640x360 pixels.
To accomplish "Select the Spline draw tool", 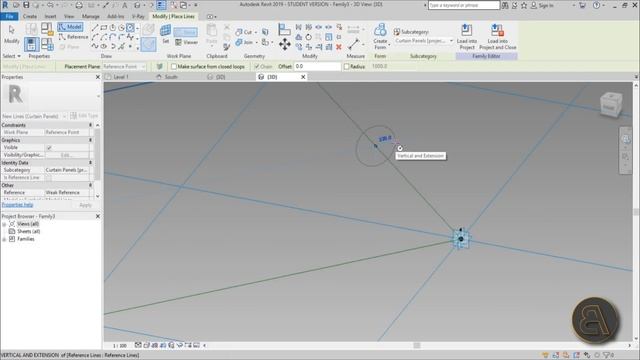I will [x=95, y=46].
